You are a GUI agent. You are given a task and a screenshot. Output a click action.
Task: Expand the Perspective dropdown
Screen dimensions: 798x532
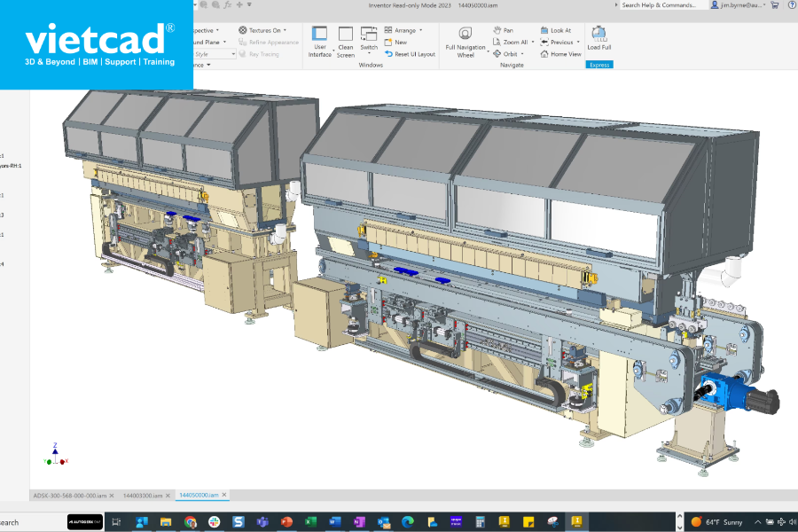(218, 30)
